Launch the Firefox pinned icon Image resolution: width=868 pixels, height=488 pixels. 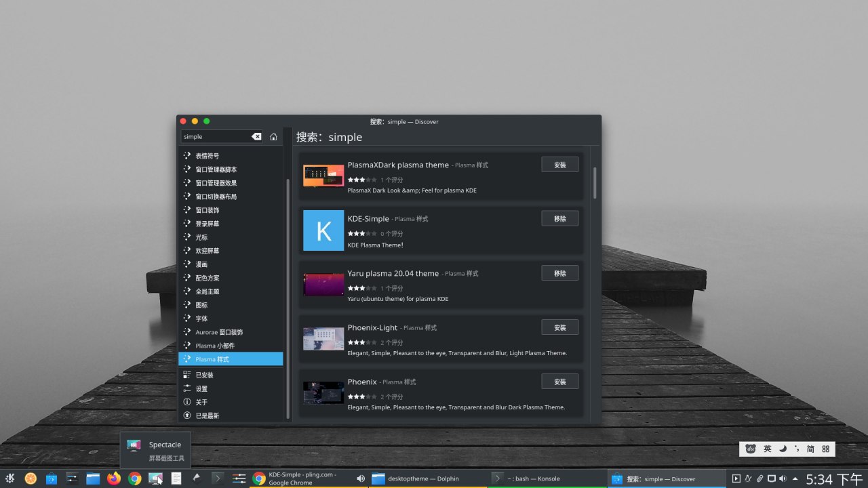pos(114,479)
